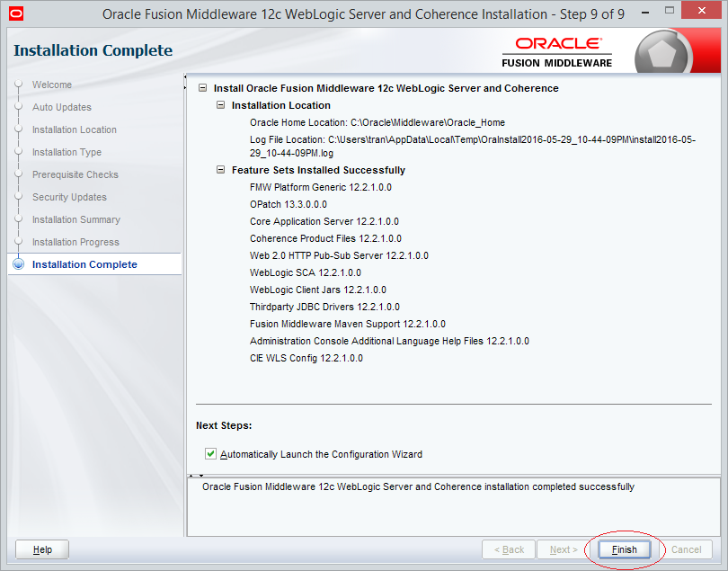The height and width of the screenshot is (571, 728).
Task: Select the Welcome step
Action: point(52,85)
